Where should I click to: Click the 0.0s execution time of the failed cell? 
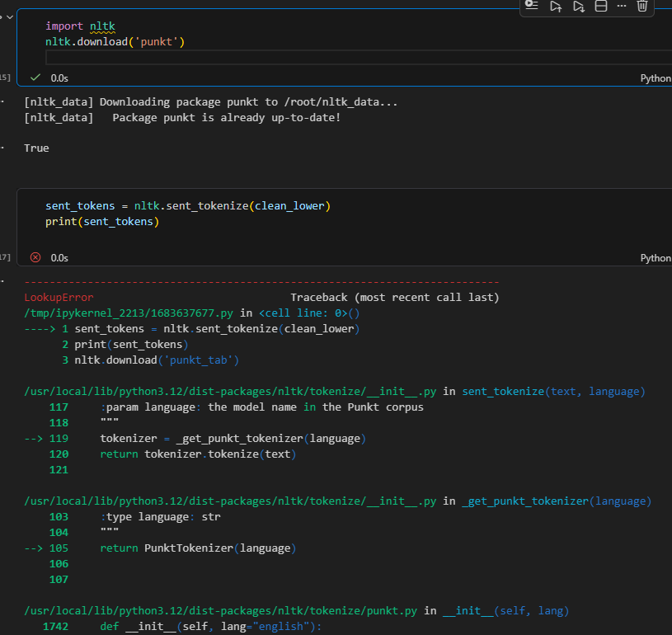coord(59,257)
